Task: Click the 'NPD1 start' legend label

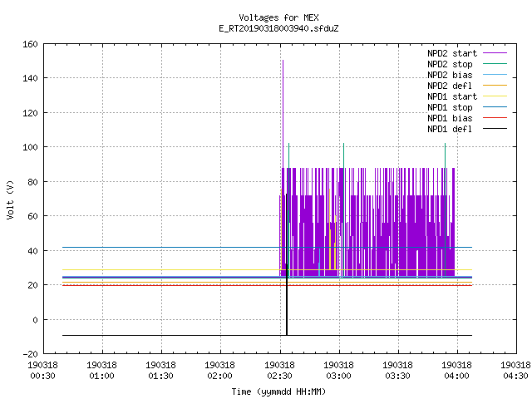Action: (452, 96)
